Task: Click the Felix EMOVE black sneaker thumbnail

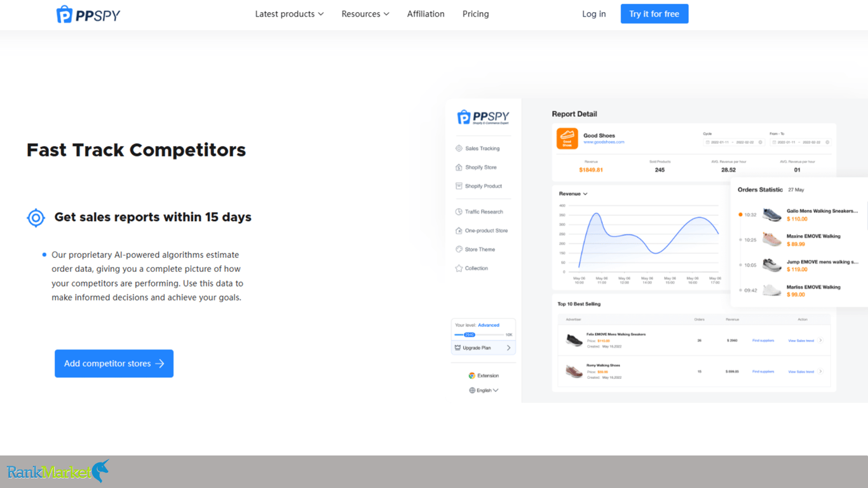Action: [574, 341]
